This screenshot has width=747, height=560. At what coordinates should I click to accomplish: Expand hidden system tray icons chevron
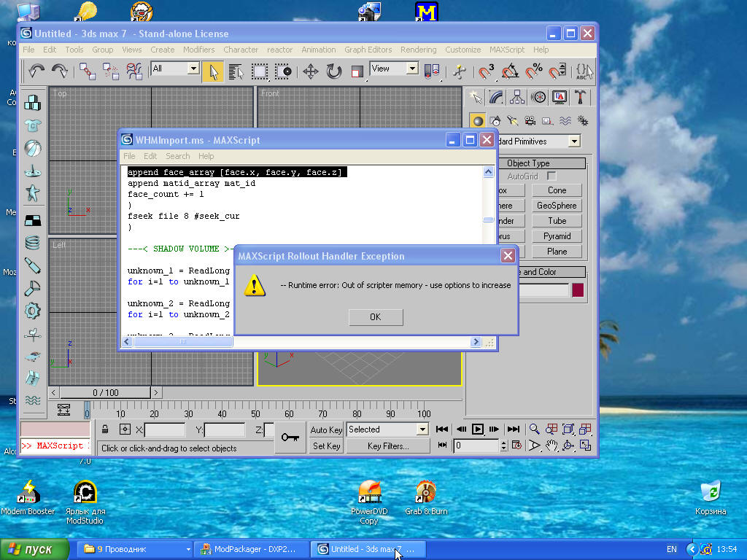(692, 550)
